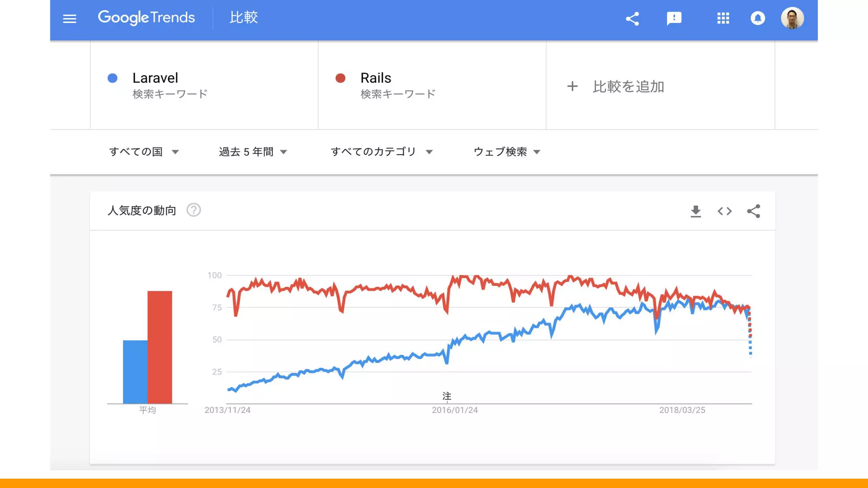Open the hamburger navigation menu
This screenshot has height=488, width=868.
[x=70, y=19]
